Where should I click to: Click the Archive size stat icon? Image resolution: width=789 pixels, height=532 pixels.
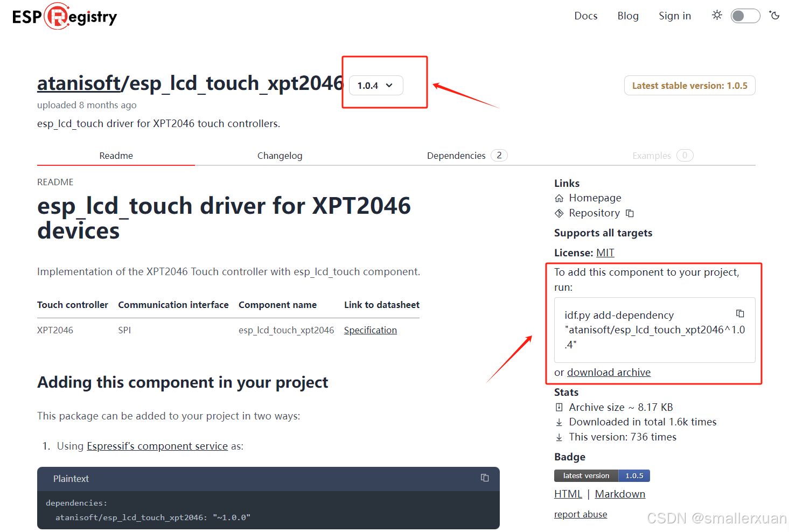pyautogui.click(x=559, y=407)
